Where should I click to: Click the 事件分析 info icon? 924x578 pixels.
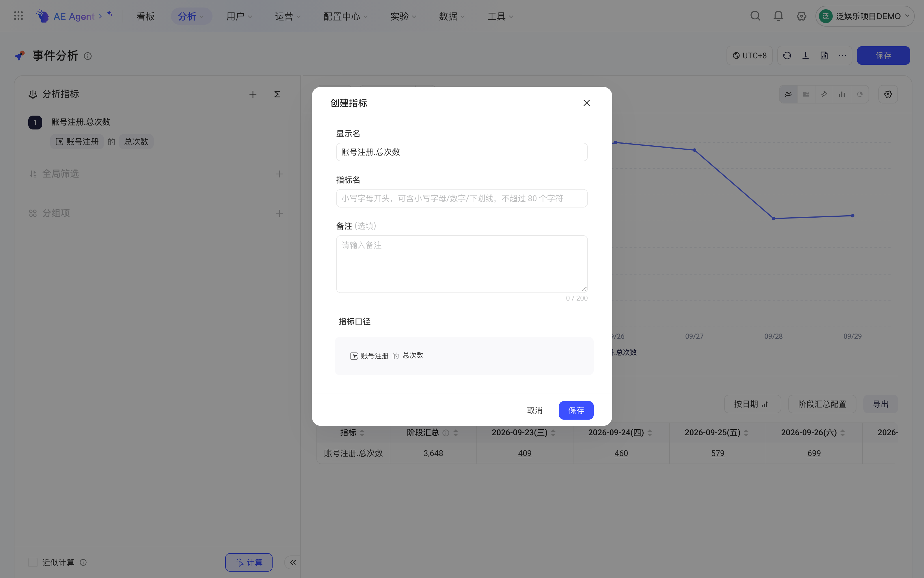[88, 56]
